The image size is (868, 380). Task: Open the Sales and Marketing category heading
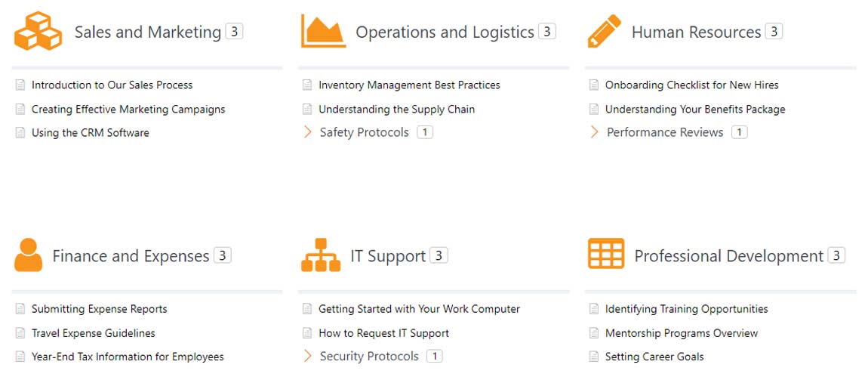tap(147, 32)
